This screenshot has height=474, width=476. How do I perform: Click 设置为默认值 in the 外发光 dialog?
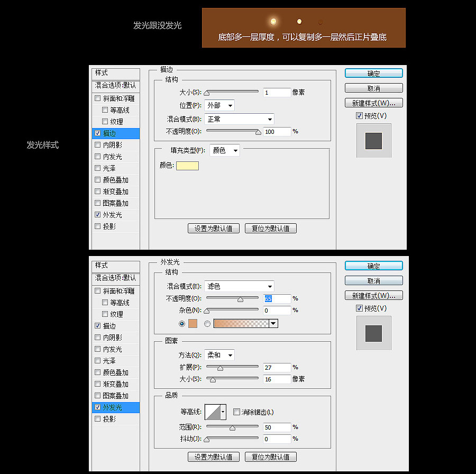click(214, 457)
